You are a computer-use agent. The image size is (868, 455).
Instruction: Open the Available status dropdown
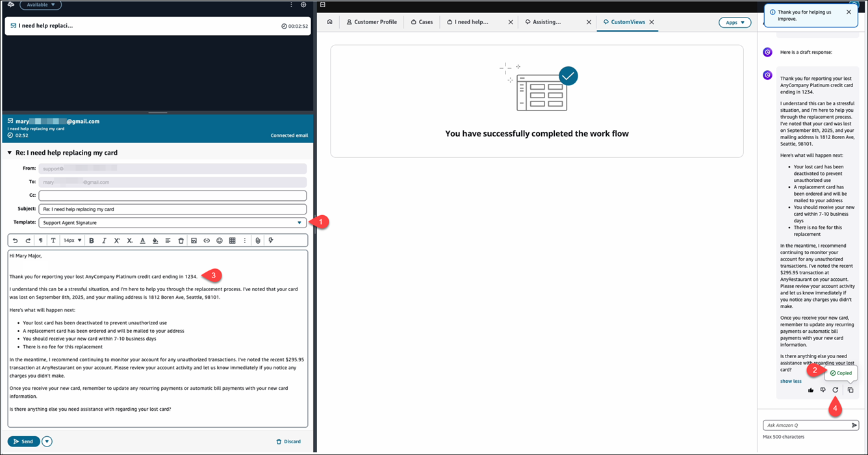click(40, 5)
